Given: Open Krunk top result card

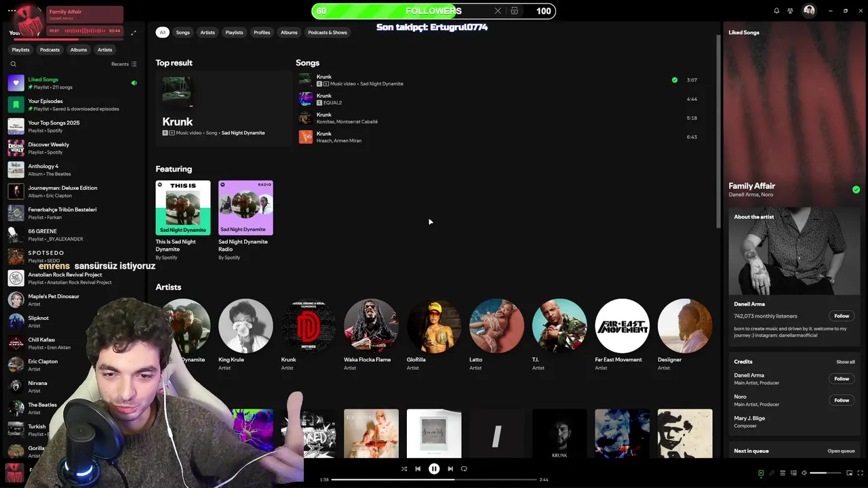Looking at the screenshot, I should tap(223, 108).
